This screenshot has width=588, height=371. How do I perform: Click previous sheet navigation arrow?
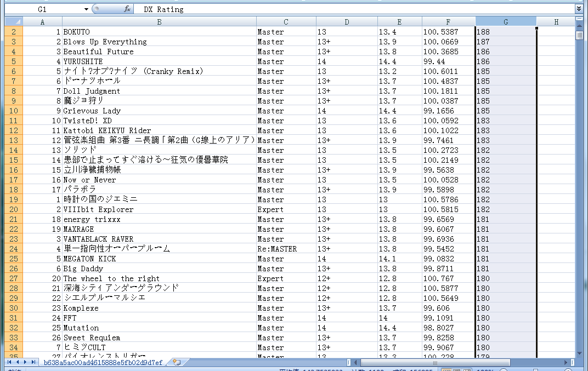17,363
